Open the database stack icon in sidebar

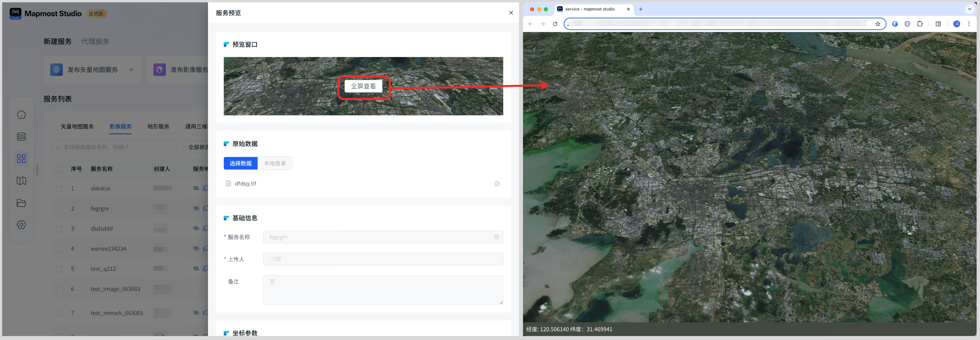coord(21,137)
